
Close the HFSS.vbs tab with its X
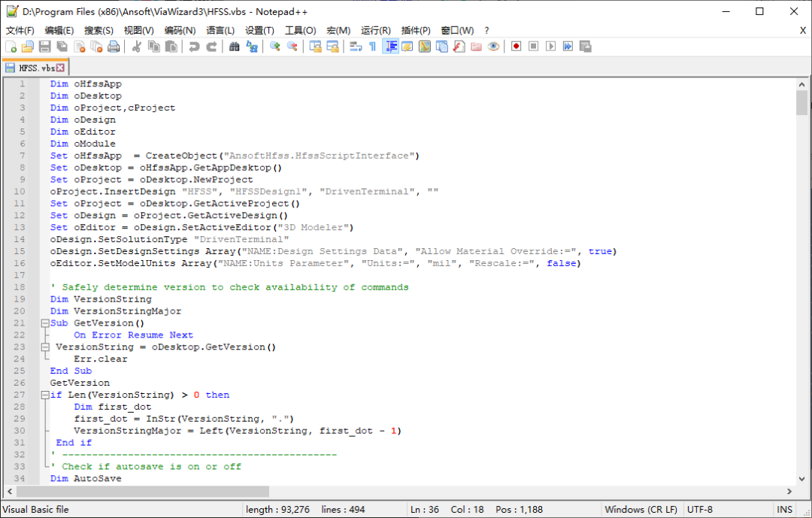(x=61, y=68)
